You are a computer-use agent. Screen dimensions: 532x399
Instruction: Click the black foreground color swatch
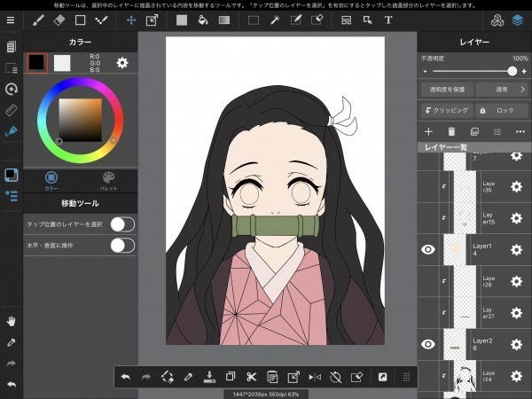(x=36, y=62)
